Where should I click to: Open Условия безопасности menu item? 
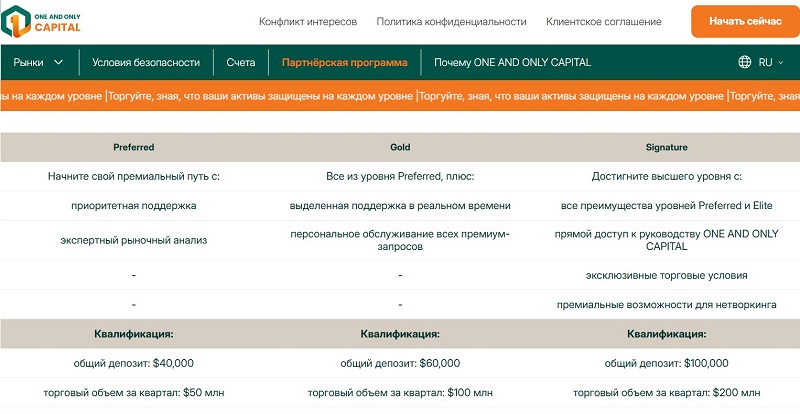pyautogui.click(x=146, y=62)
